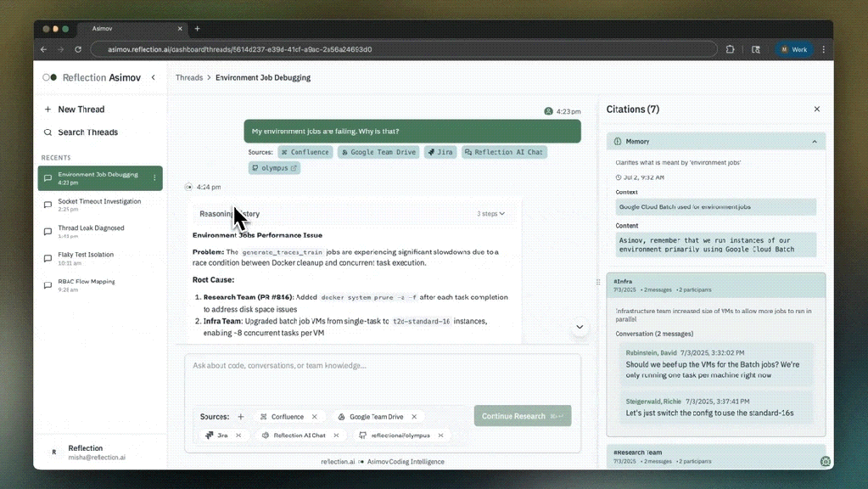The width and height of the screenshot is (868, 489).
Task: Open the Work profile menu in Chrome
Action: (794, 49)
